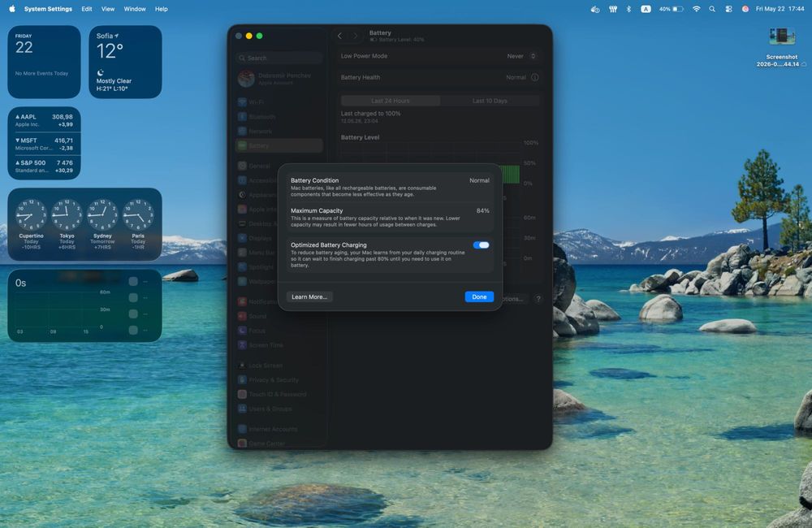Click the Sofia weather widget

[125, 62]
